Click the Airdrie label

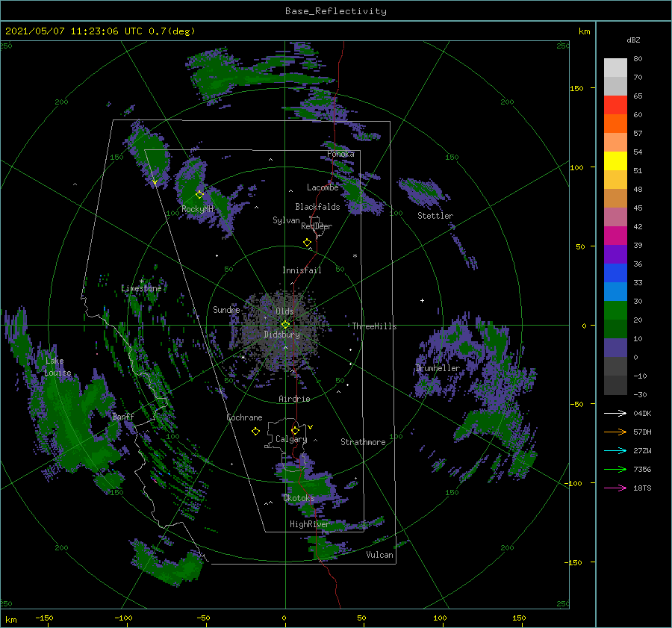pos(294,399)
